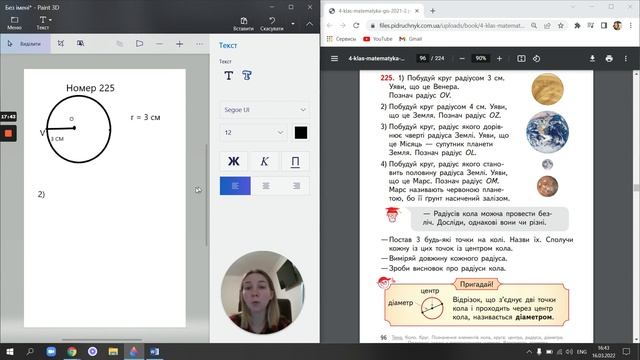Viewport: 640px width, 360px height.
Task: Open the font size 12 dropdown
Action: (x=254, y=133)
